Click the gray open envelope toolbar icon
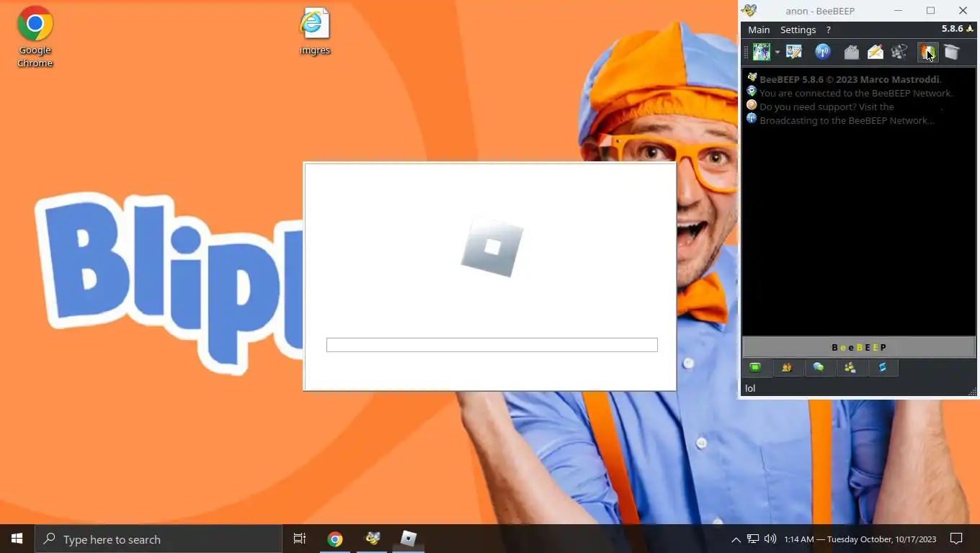This screenshot has width=980, height=553. pyautogui.click(x=851, y=52)
